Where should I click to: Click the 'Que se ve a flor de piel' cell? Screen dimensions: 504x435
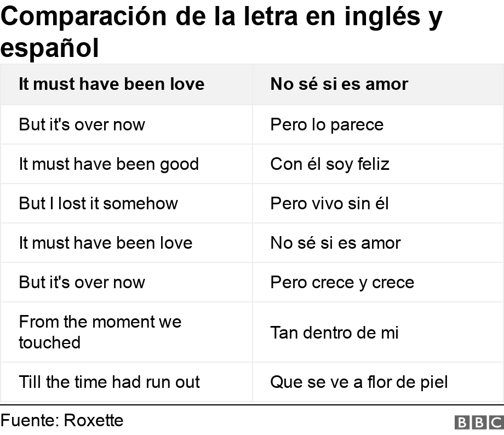click(x=378, y=382)
